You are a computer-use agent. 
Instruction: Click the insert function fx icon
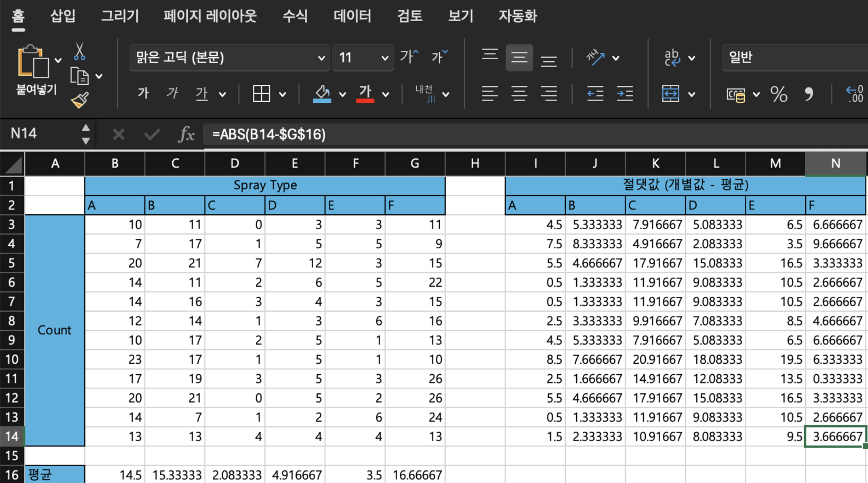coord(186,135)
